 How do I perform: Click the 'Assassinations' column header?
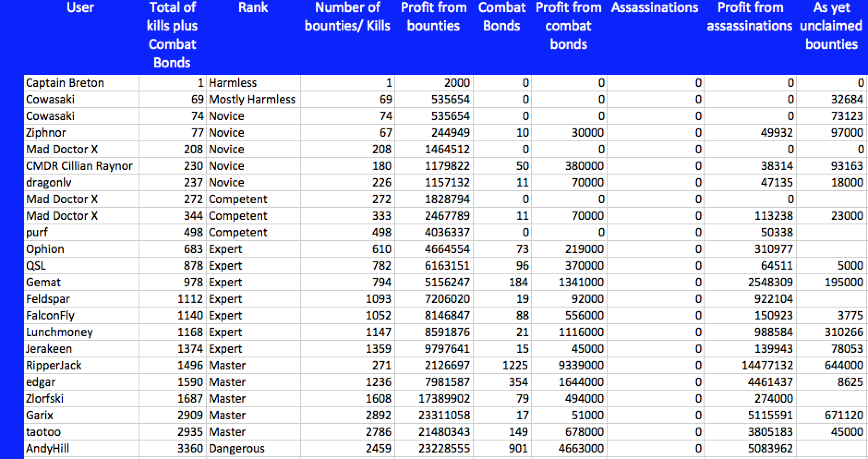pos(655,7)
